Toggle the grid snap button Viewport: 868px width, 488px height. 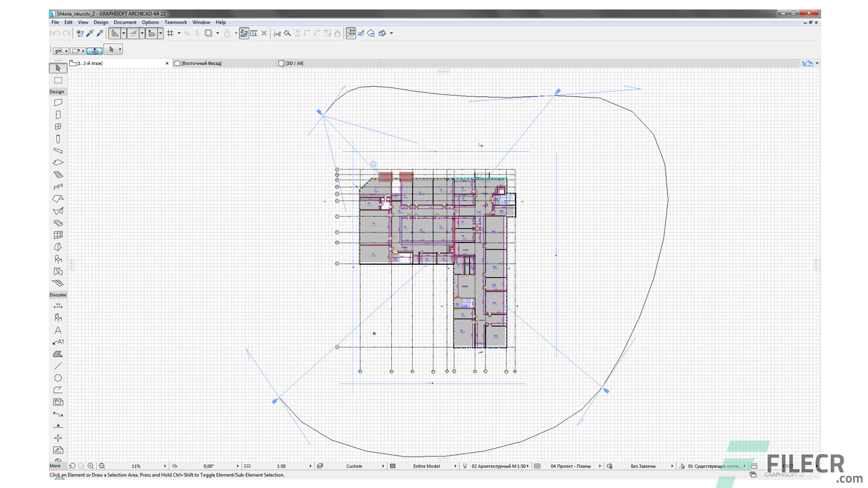tap(170, 33)
